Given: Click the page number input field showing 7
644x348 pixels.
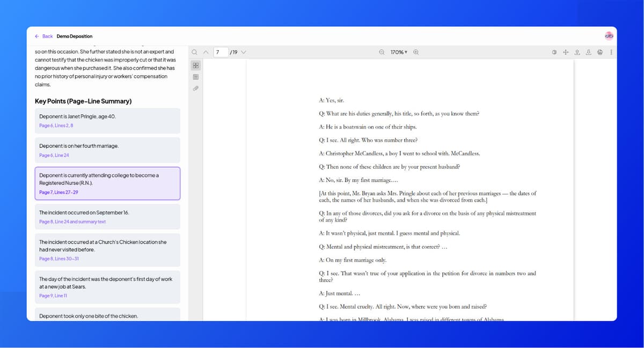Looking at the screenshot, I should [x=220, y=52].
